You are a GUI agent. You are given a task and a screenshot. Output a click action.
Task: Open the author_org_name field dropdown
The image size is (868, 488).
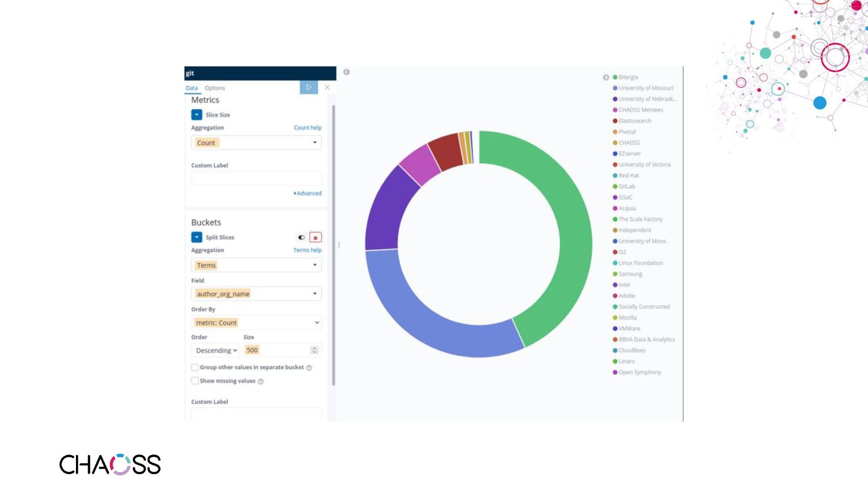(256, 294)
